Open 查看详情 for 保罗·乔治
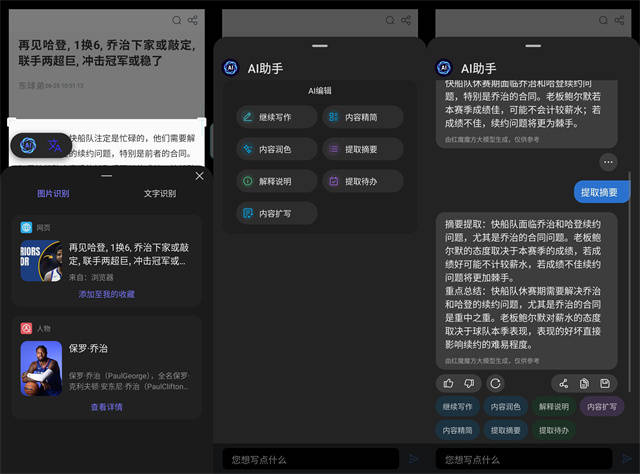This screenshot has width=640, height=474. (x=107, y=407)
